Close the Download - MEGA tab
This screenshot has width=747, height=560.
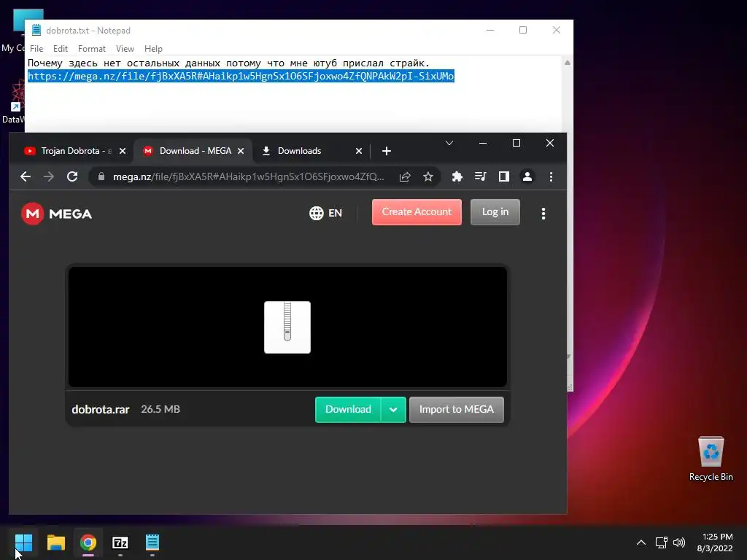tap(241, 151)
